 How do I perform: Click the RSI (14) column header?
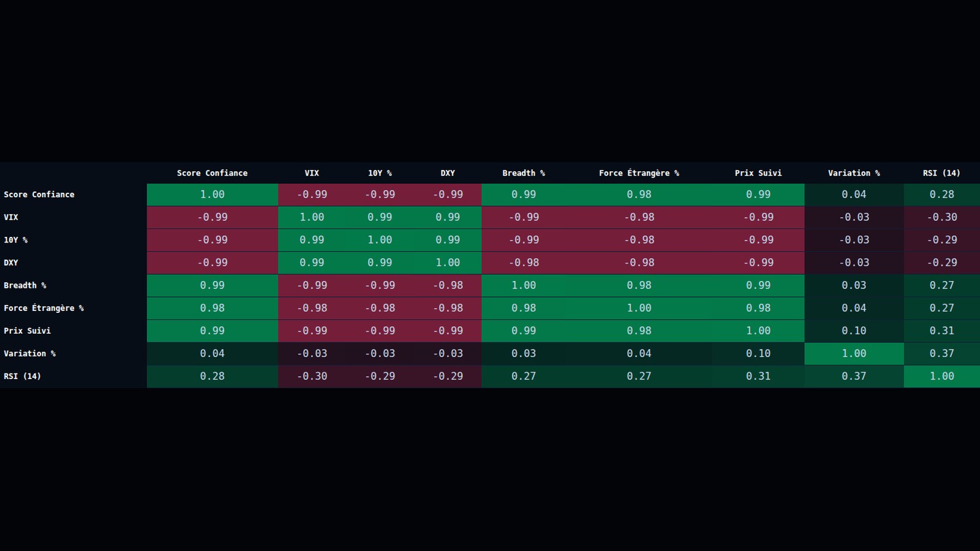point(942,173)
